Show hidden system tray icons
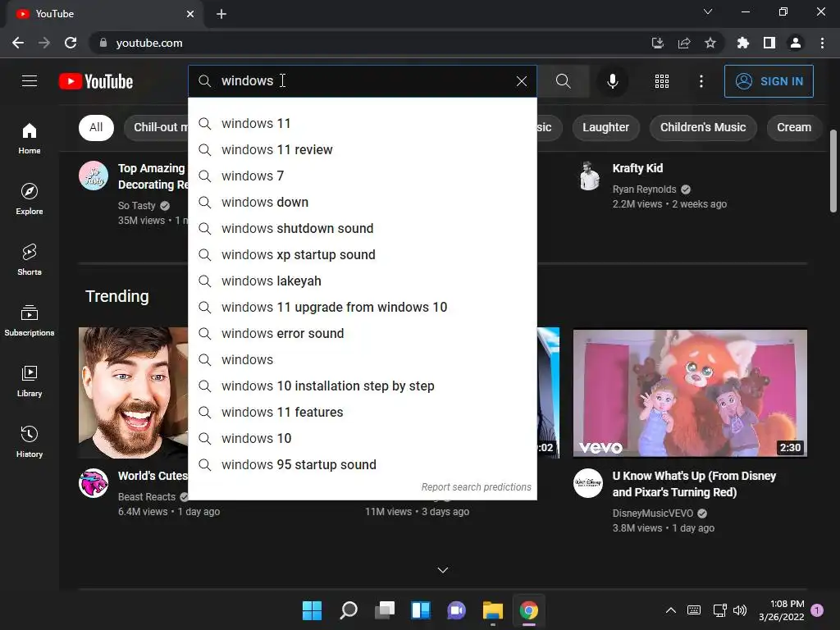 [670, 610]
